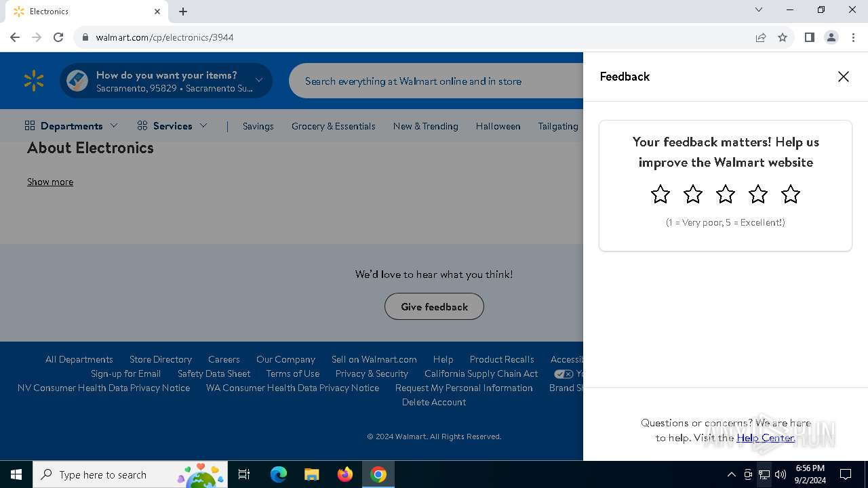This screenshot has height=488, width=868.
Task: Open Store Directory footer link
Action: click(x=161, y=359)
